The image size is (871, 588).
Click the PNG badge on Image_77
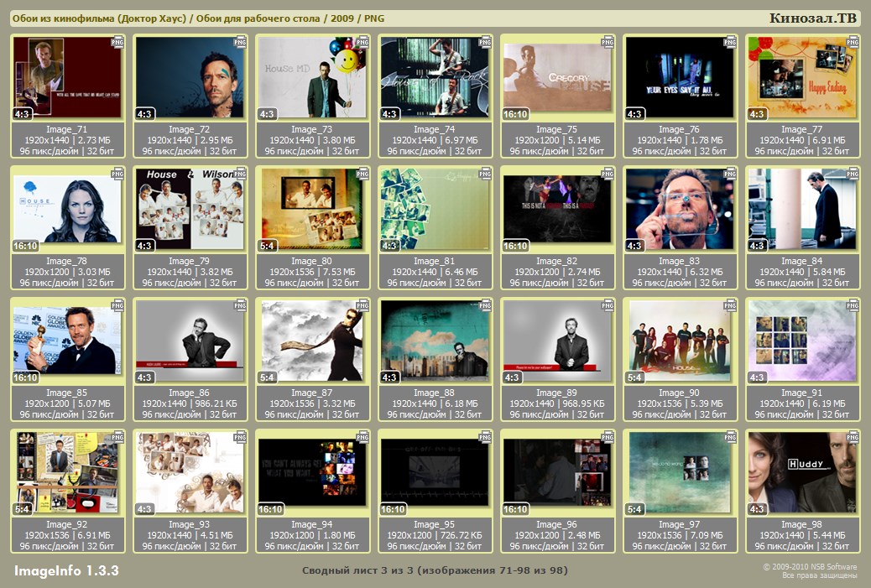click(853, 41)
